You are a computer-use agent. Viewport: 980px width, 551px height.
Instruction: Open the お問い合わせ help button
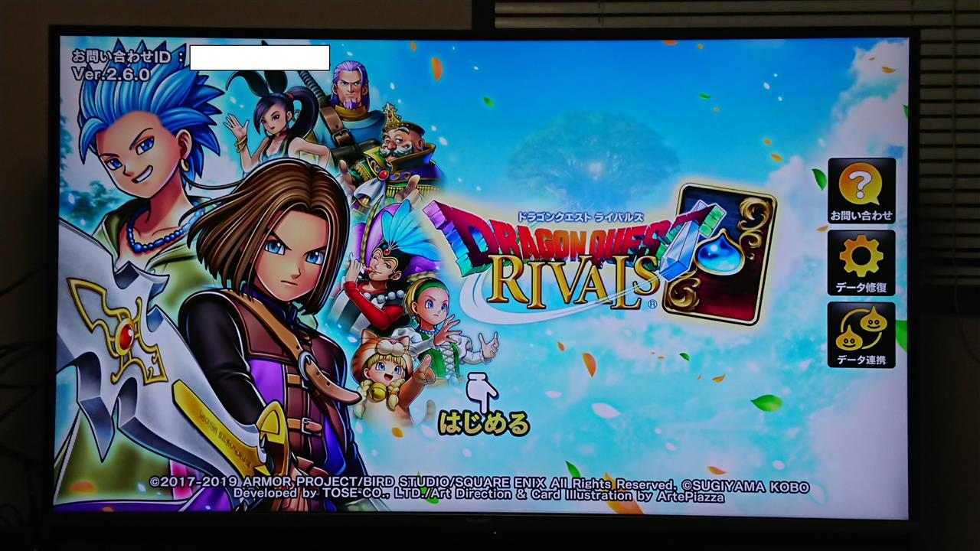861,191
